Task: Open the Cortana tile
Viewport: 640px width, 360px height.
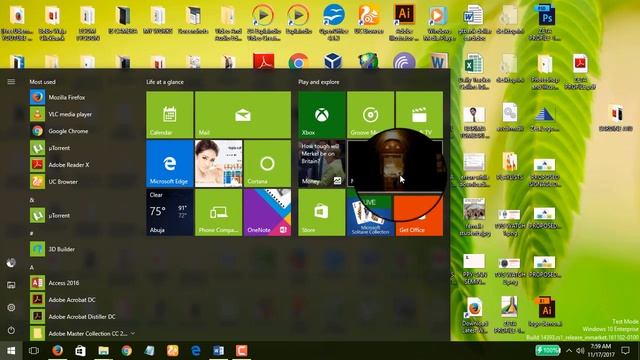Action: [267, 164]
